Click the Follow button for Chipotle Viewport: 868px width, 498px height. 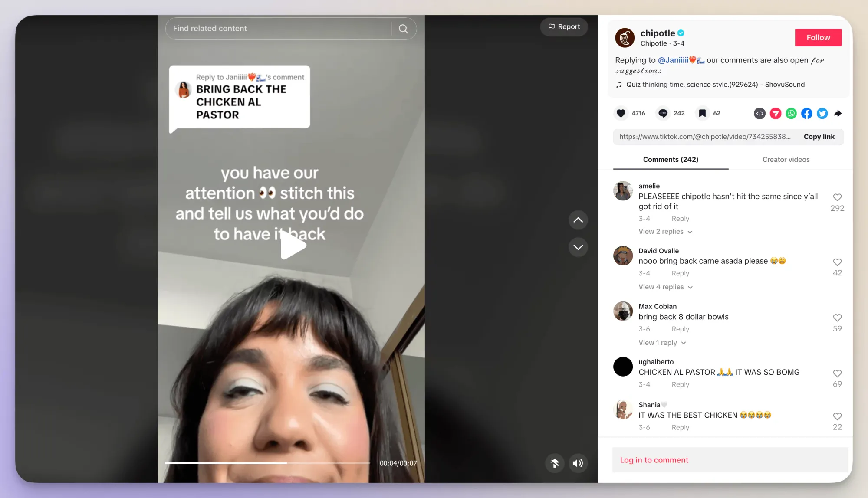click(x=818, y=37)
